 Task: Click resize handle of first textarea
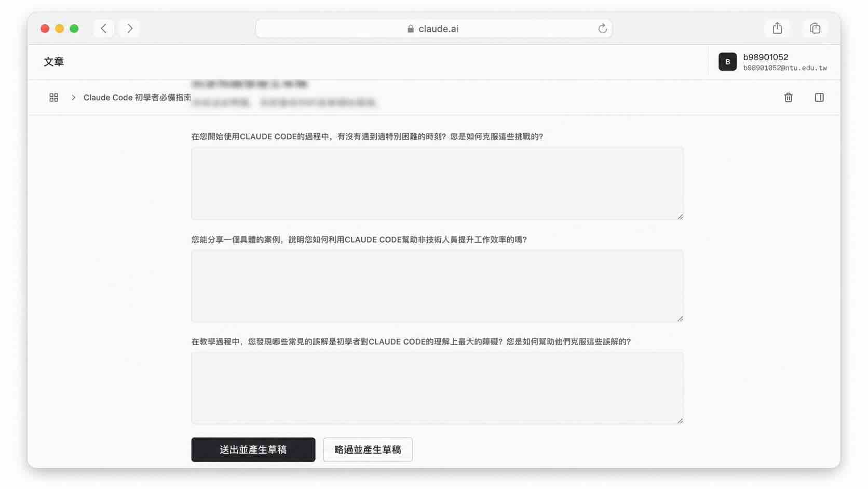680,216
